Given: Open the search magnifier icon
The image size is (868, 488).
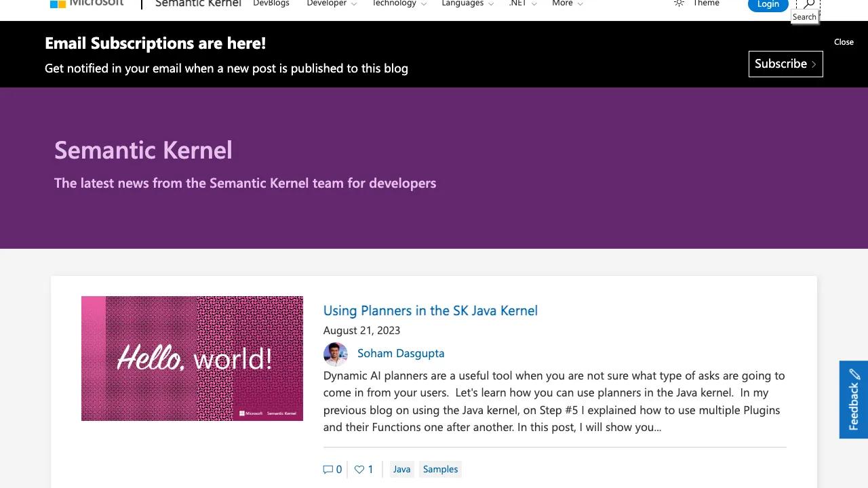Looking at the screenshot, I should pyautogui.click(x=808, y=5).
